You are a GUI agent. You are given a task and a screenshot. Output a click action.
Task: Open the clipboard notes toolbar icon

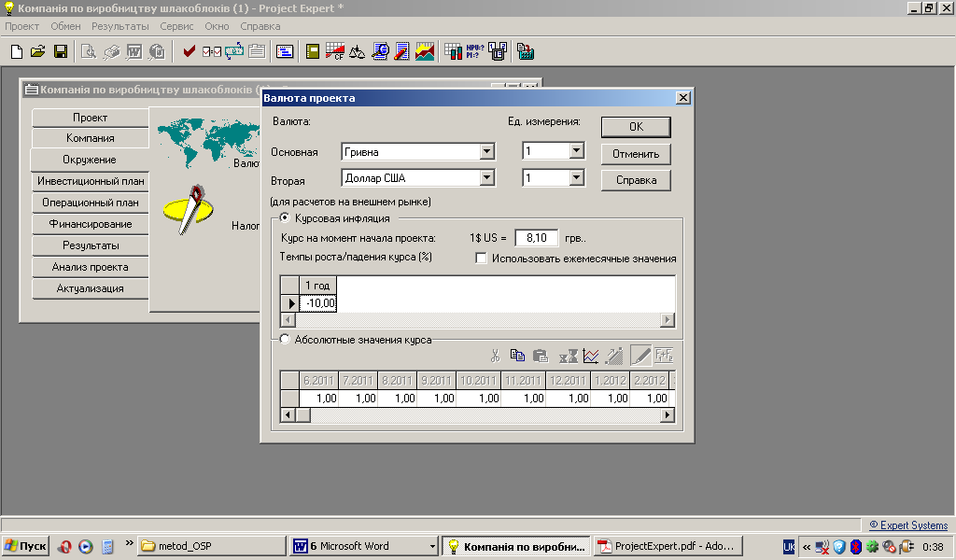coord(257,51)
